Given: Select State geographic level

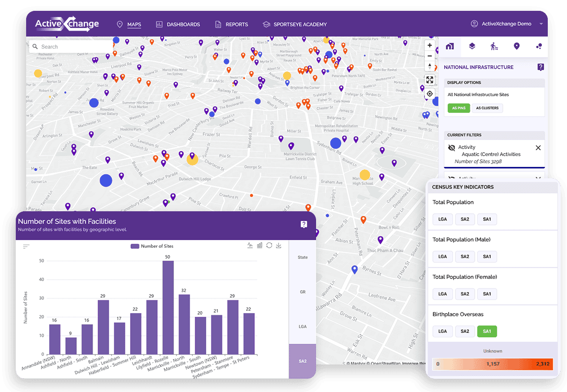Looking at the screenshot, I should pyautogui.click(x=303, y=257).
